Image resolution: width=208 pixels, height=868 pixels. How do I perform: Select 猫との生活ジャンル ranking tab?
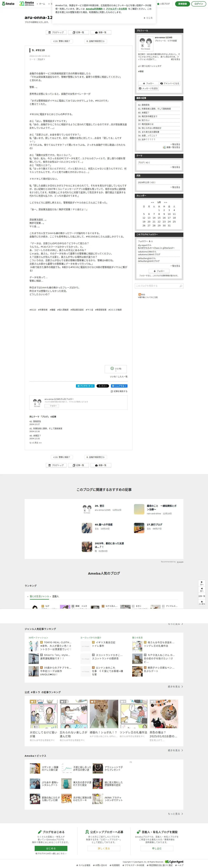coord(39,596)
